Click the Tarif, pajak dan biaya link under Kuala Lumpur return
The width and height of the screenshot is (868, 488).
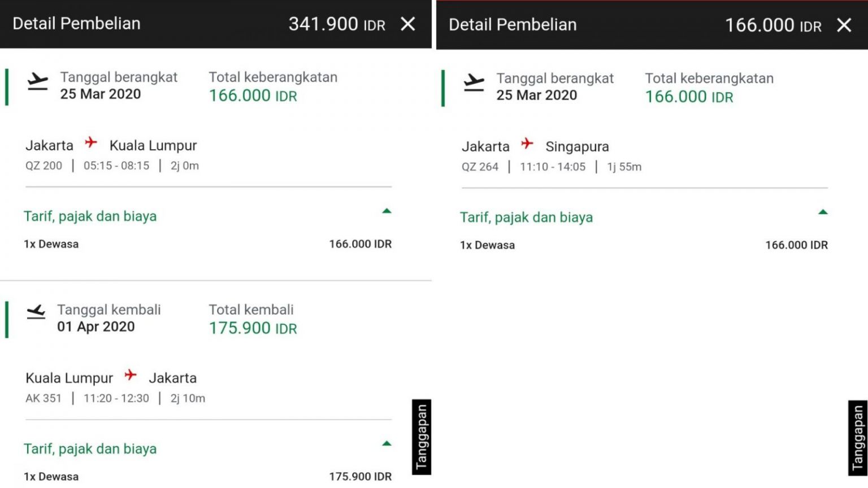click(90, 449)
